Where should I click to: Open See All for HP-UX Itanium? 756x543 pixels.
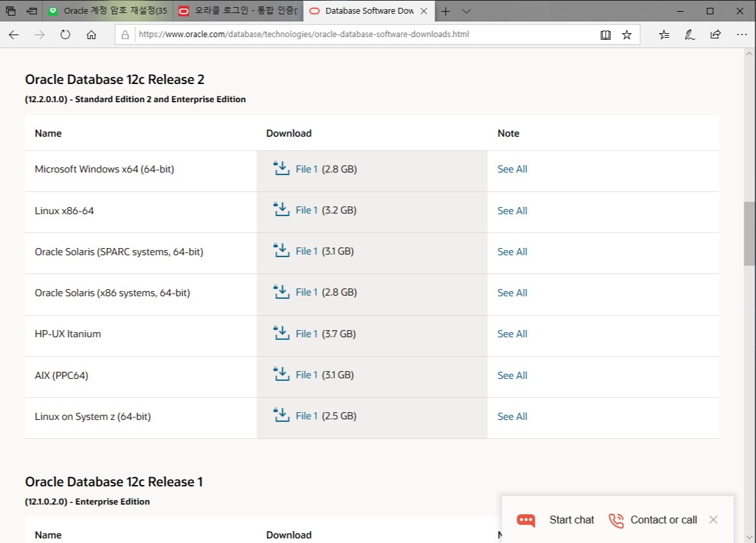[512, 333]
